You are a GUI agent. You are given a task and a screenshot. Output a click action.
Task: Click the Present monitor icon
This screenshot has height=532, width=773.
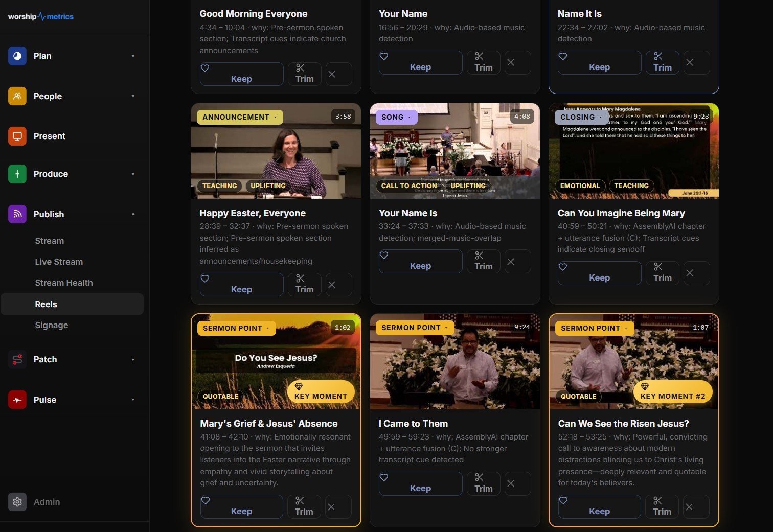tap(17, 136)
